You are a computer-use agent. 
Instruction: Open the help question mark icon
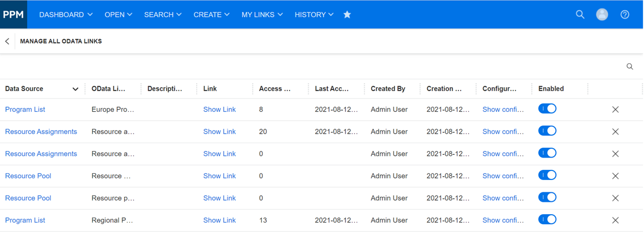[625, 15]
